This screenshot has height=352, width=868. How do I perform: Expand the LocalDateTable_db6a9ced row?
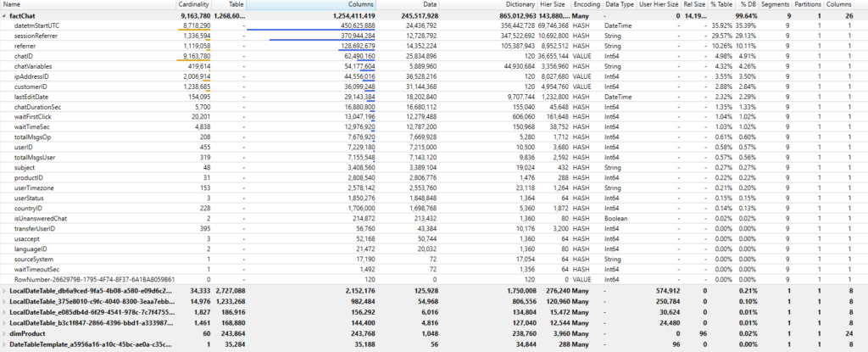(x=5, y=290)
